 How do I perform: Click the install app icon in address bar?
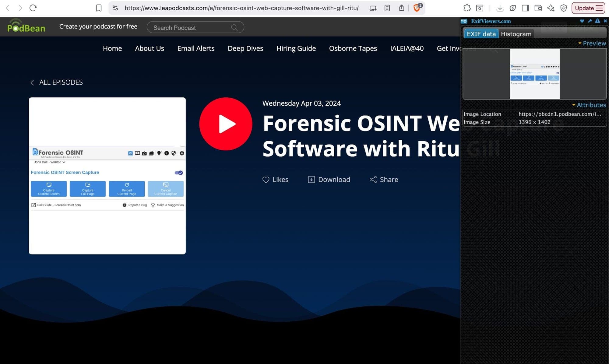point(373,8)
